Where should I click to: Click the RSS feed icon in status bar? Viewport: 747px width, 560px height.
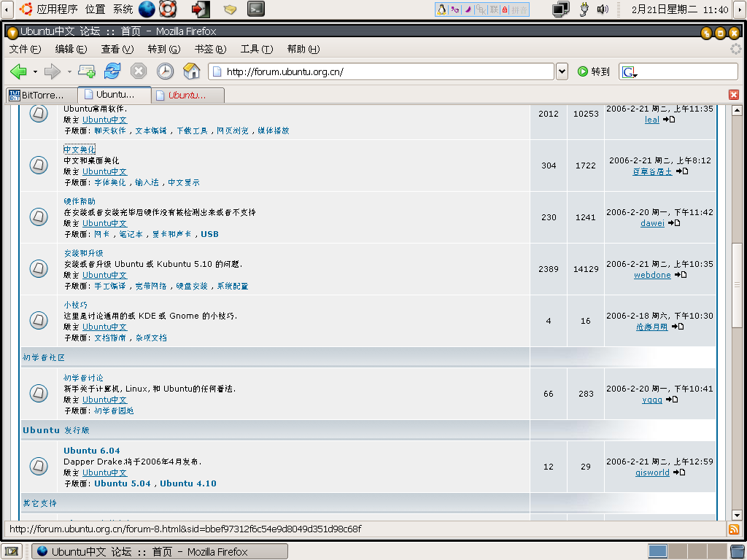[x=734, y=529]
